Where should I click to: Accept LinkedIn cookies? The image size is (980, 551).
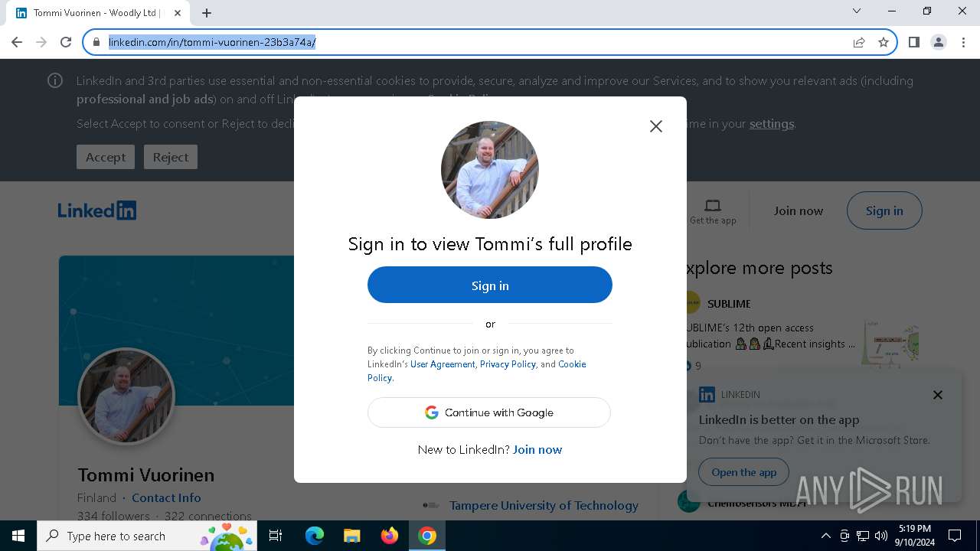106,157
